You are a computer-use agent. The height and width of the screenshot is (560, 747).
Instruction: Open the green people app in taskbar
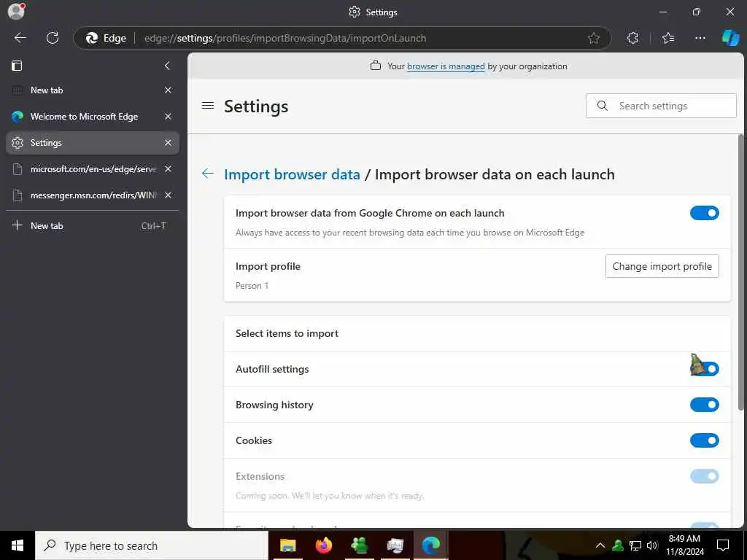359,545
